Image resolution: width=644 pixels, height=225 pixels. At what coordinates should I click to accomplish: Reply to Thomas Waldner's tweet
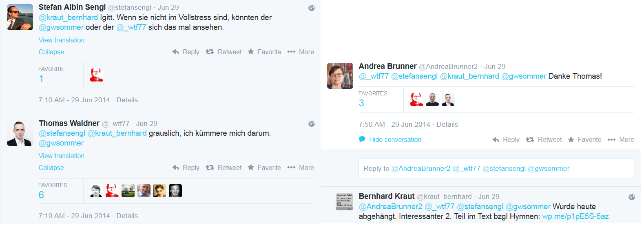186,168
